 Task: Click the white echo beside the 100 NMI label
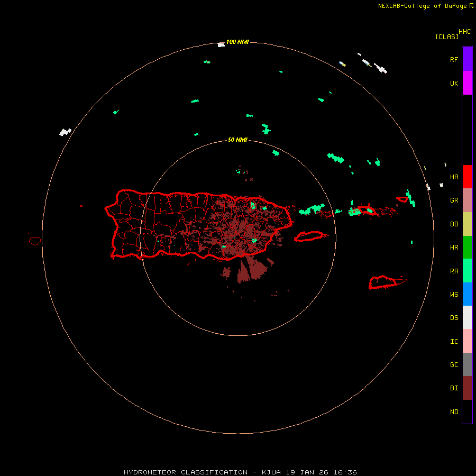(221, 45)
